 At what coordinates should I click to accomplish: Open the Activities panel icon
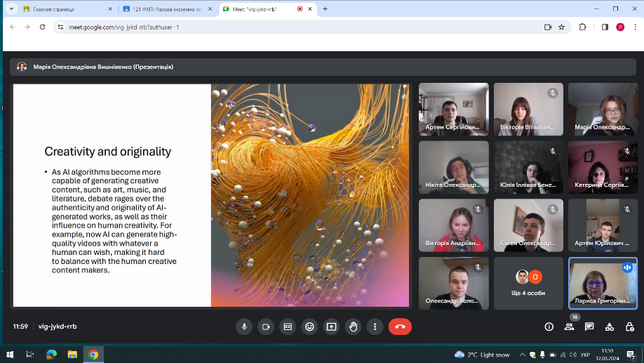pos(610,326)
